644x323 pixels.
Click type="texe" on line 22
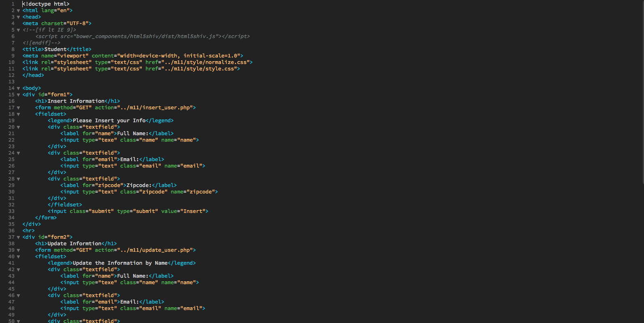pos(100,140)
